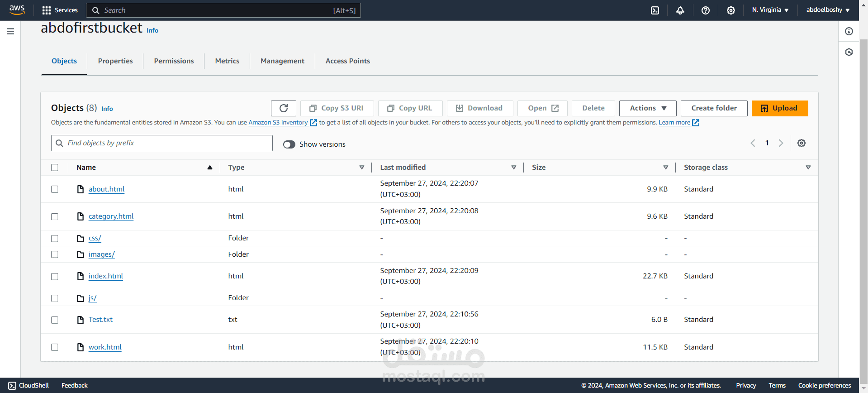Screen dimensions: 868x393
Task: Click the file icon beside about.html
Action: (81, 189)
